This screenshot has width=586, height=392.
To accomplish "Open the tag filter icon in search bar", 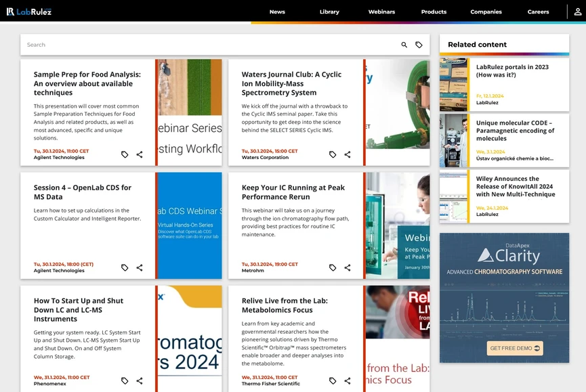I will (419, 45).
